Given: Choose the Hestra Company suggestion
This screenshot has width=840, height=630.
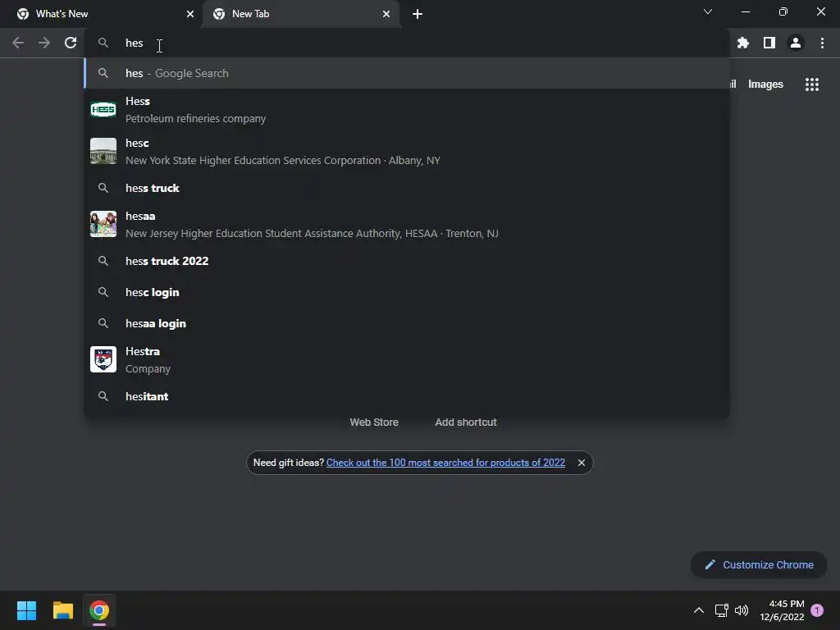Looking at the screenshot, I should click(x=407, y=360).
